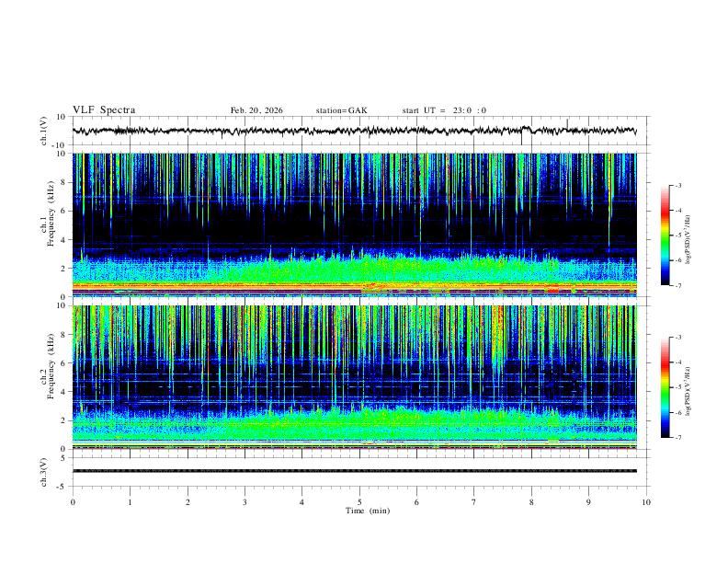728x563 pixels.
Task: Click the "ch.1(V)" waveform axis label
Action: click(44, 131)
